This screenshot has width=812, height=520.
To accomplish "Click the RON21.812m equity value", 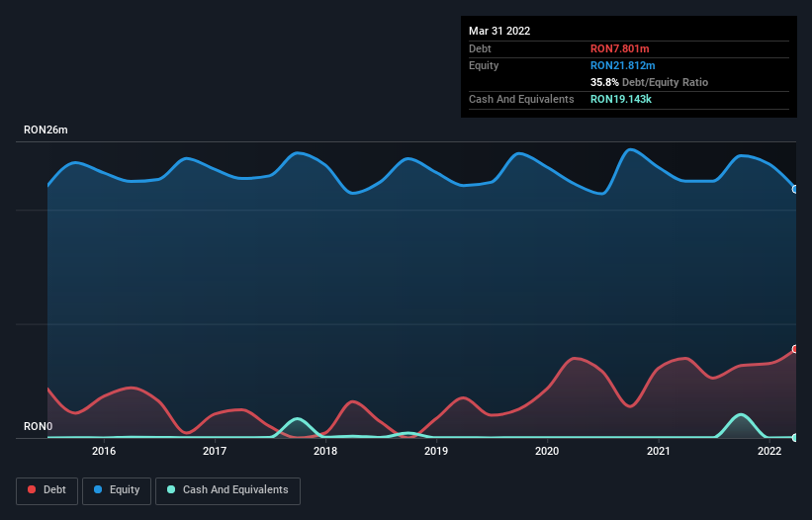I will (x=622, y=65).
